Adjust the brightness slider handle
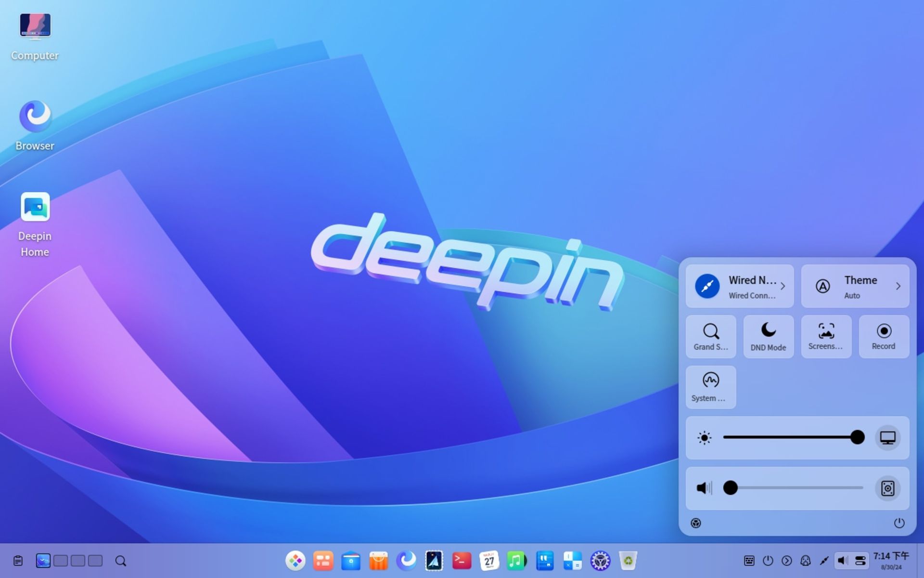The height and width of the screenshot is (578, 924). tap(857, 437)
